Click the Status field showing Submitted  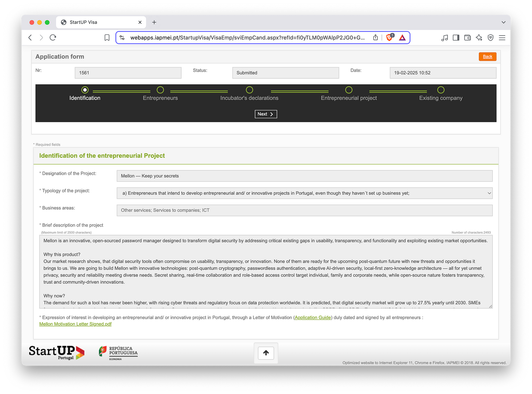click(286, 73)
